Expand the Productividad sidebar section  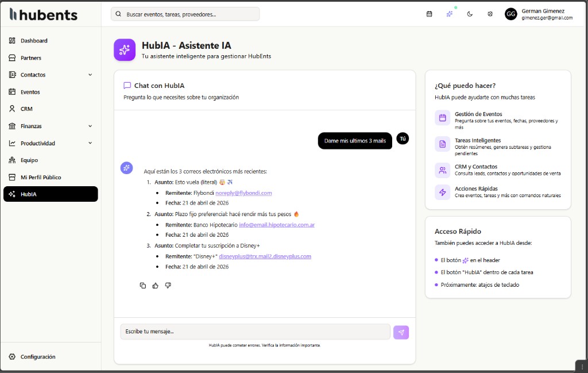click(x=90, y=143)
